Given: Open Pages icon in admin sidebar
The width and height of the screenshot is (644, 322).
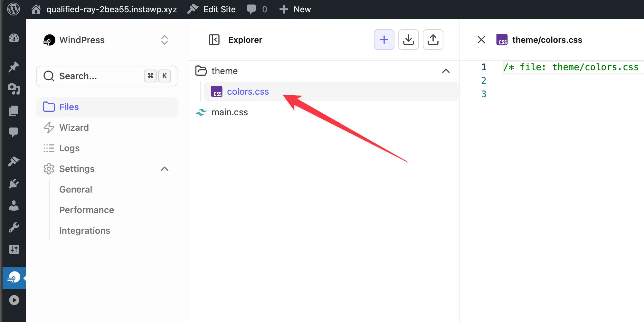Looking at the screenshot, I should [14, 110].
